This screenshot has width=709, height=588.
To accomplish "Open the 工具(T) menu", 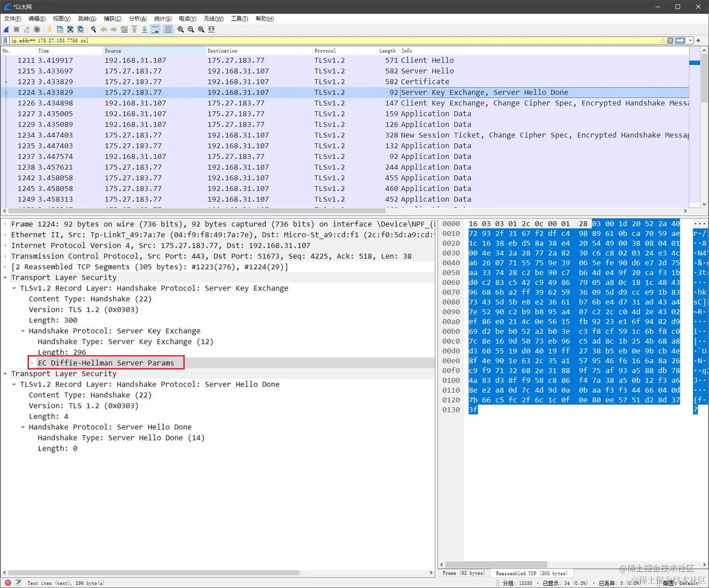I will pos(239,19).
